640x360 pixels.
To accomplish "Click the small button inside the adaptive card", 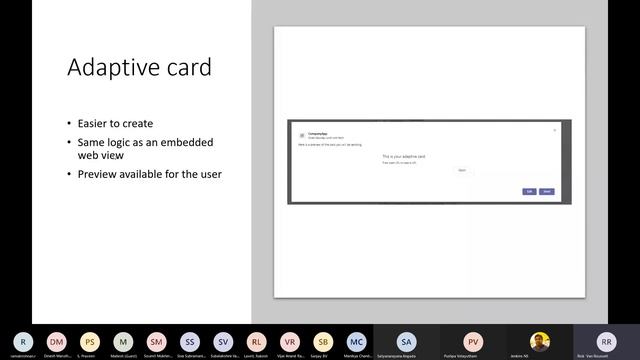I will [x=462, y=170].
